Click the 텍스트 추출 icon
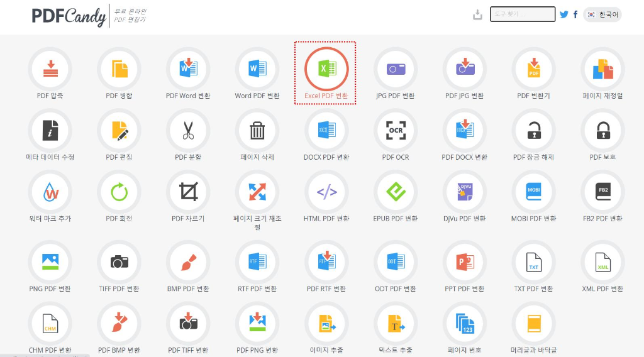Viewport: 644px width, 357px height. point(396,323)
